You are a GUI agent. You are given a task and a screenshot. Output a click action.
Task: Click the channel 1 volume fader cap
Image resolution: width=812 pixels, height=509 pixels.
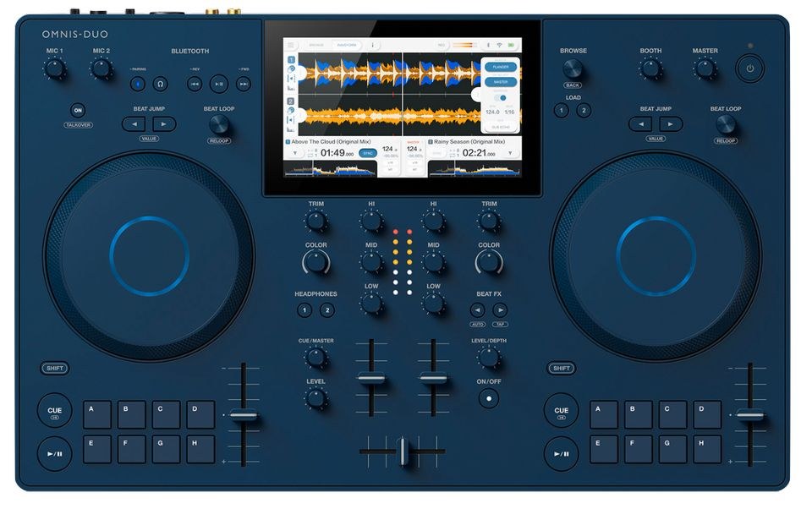[371, 379]
